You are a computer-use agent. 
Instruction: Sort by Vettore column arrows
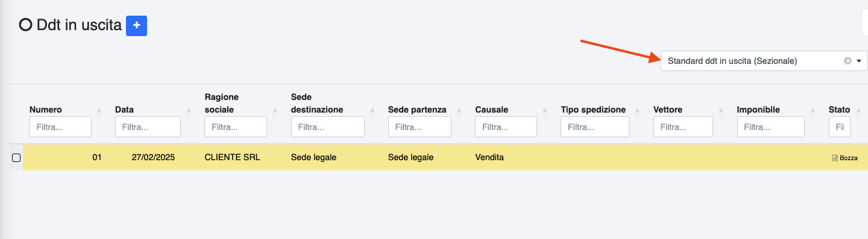point(720,110)
